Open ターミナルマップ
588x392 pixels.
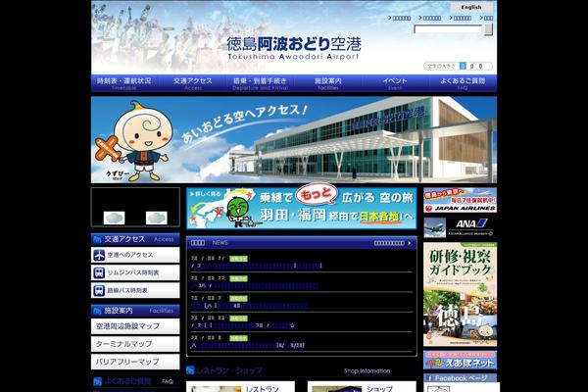click(135, 344)
